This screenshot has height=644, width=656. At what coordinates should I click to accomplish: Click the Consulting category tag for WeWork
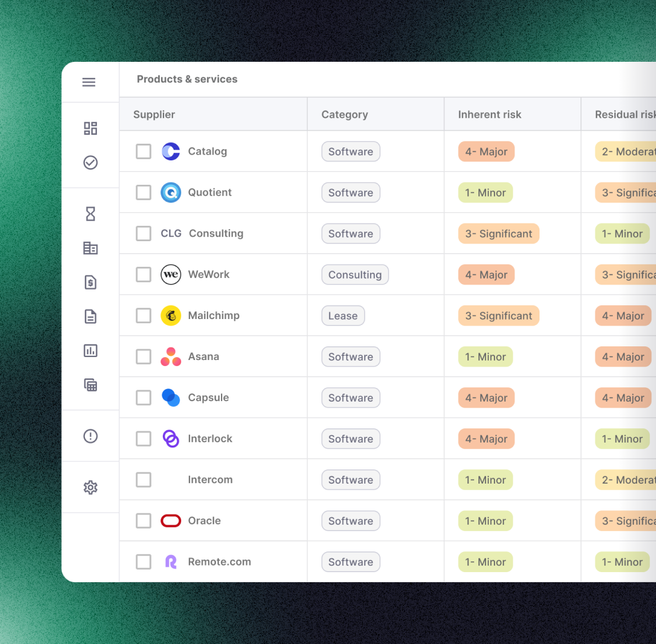tap(355, 274)
